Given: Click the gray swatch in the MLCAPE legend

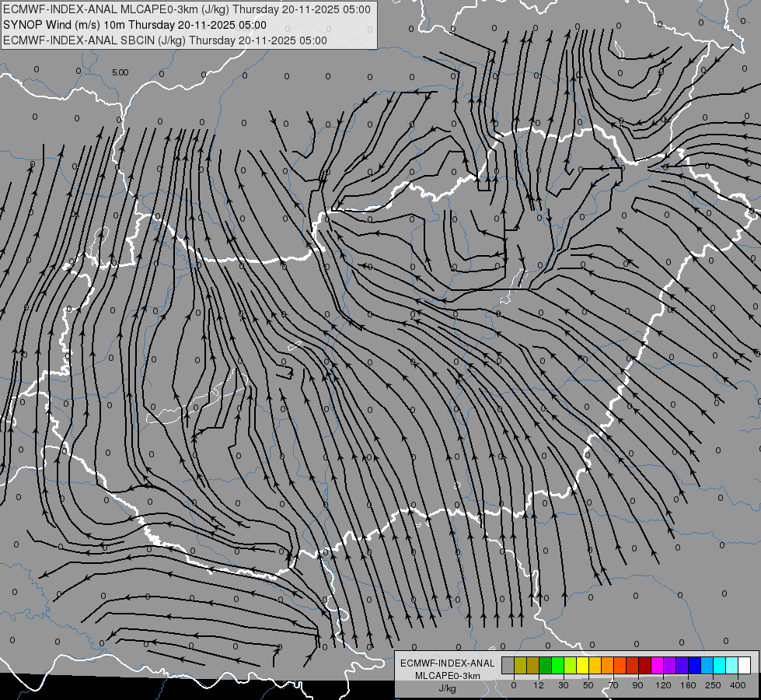Looking at the screenshot, I should (508, 665).
